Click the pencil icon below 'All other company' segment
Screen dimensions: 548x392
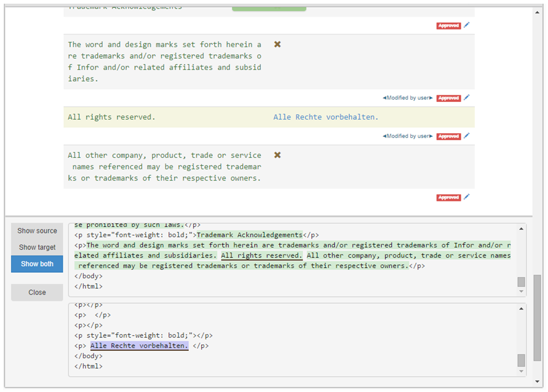[x=466, y=197]
